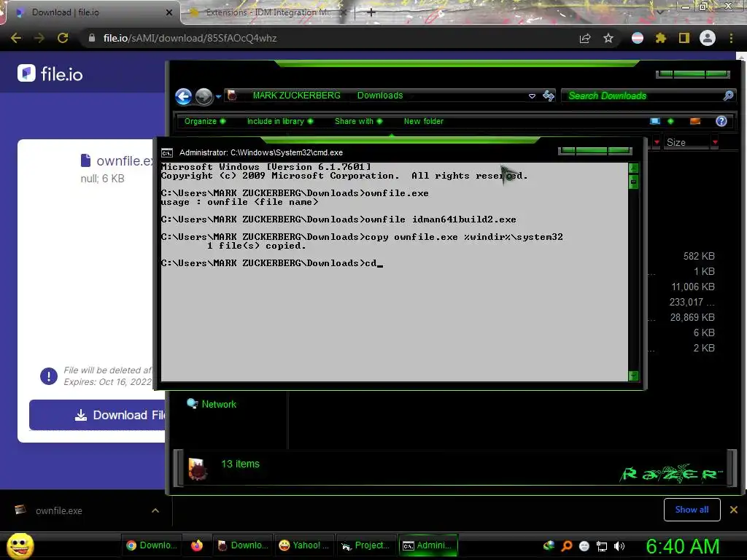Open Firefox from taskbar
Screen dimensions: 747x560
coord(197,545)
